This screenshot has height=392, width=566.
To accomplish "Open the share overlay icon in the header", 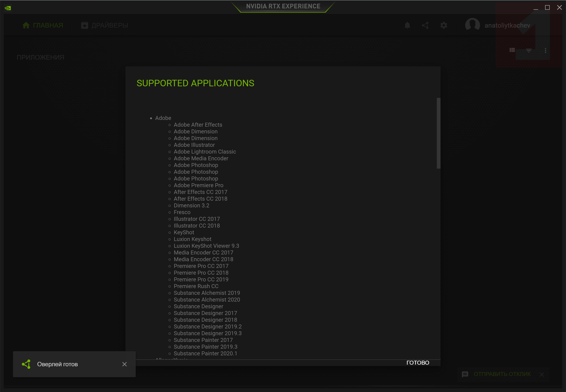I will [x=425, y=25].
